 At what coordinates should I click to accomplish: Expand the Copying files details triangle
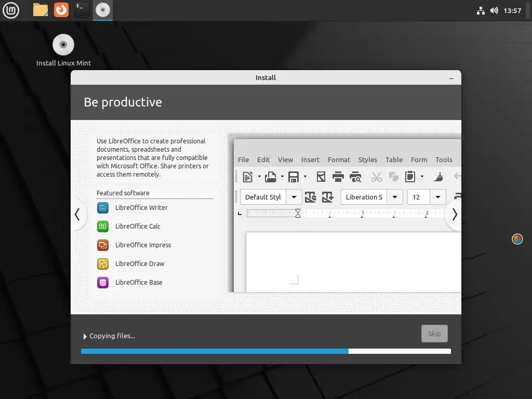point(85,337)
